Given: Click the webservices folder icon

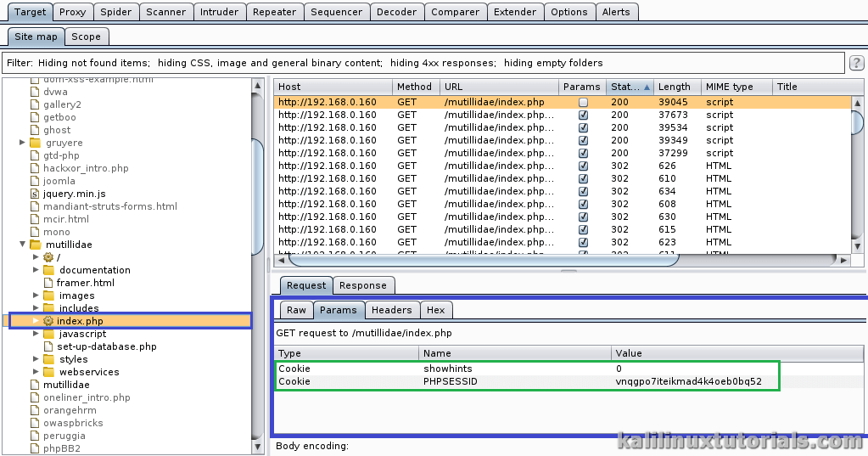Looking at the screenshot, I should [48, 372].
